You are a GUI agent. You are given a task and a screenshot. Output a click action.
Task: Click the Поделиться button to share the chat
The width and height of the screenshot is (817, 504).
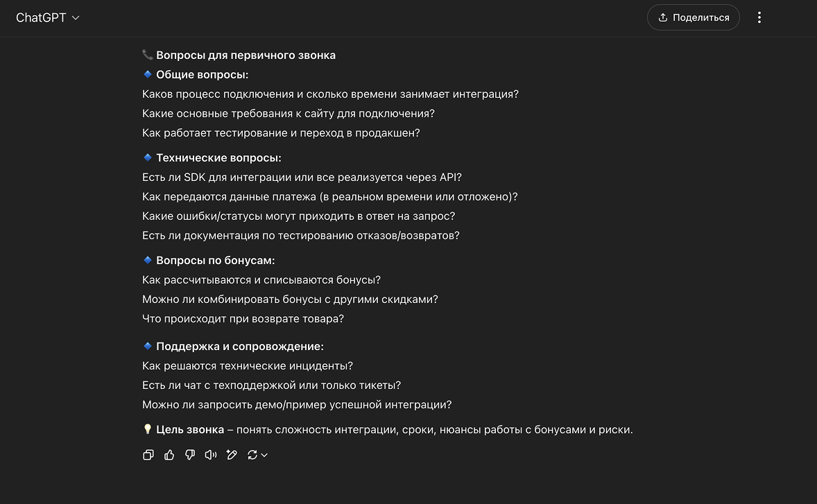coord(693,17)
